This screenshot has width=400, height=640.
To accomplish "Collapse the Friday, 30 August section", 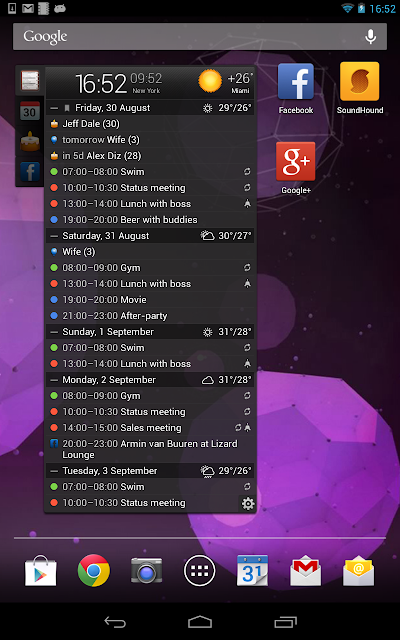I will 53,108.
